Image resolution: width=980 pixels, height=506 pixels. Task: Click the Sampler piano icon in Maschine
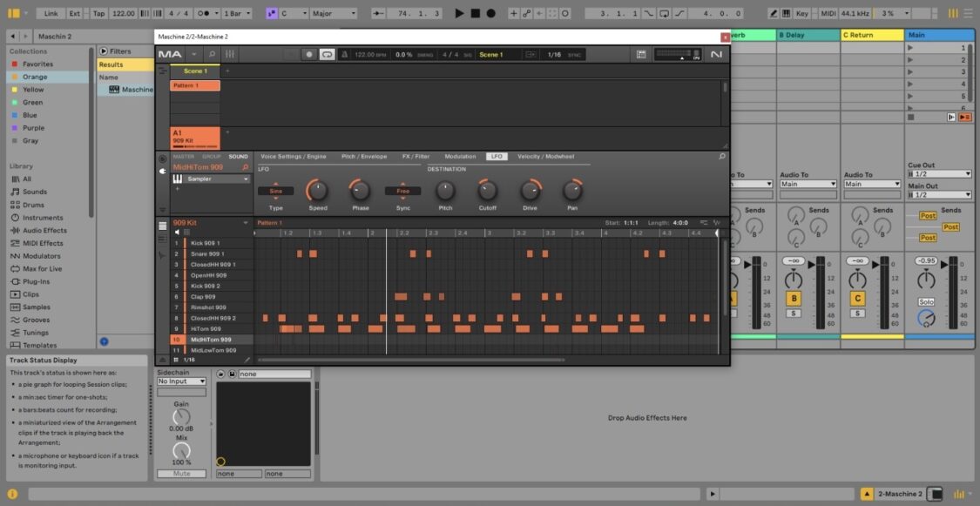pos(179,179)
